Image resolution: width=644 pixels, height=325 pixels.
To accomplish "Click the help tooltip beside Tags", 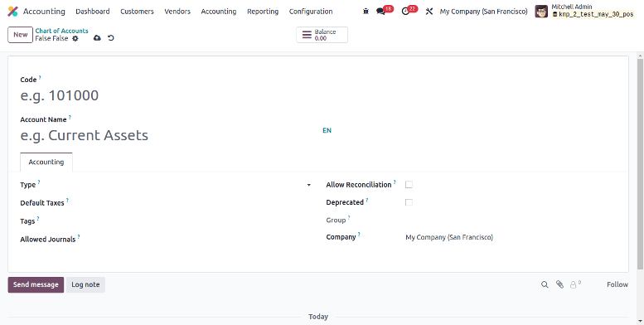I will click(x=38, y=219).
